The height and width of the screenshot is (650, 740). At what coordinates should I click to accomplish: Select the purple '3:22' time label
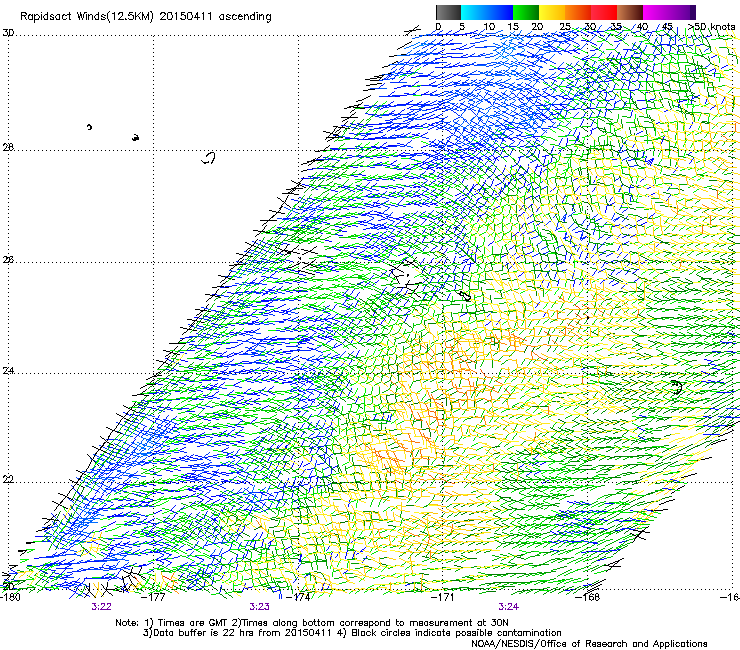(x=101, y=607)
